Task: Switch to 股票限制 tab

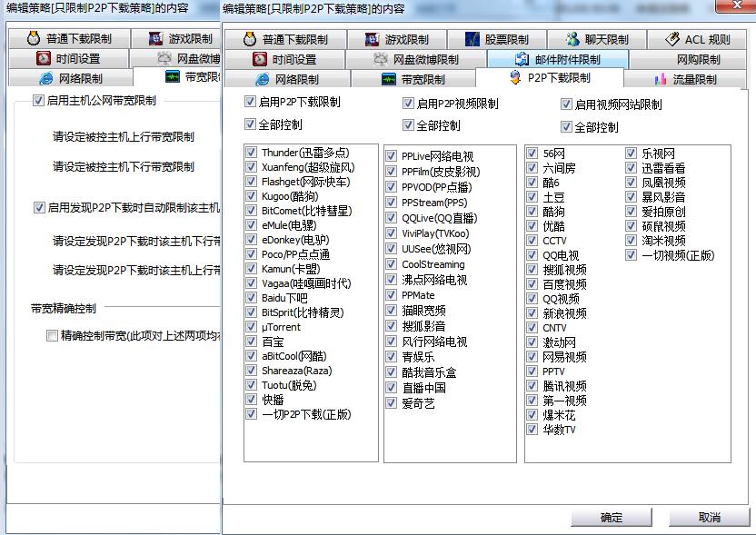Action: (x=497, y=39)
